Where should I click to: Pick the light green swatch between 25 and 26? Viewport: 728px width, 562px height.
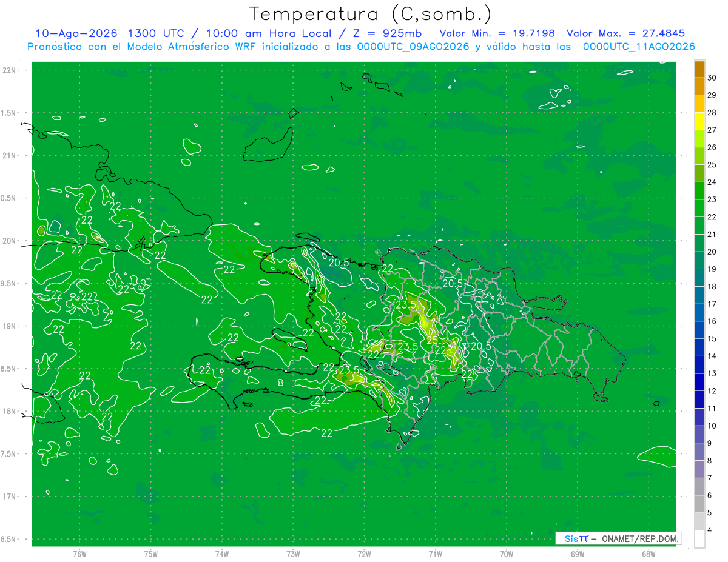[699, 156]
